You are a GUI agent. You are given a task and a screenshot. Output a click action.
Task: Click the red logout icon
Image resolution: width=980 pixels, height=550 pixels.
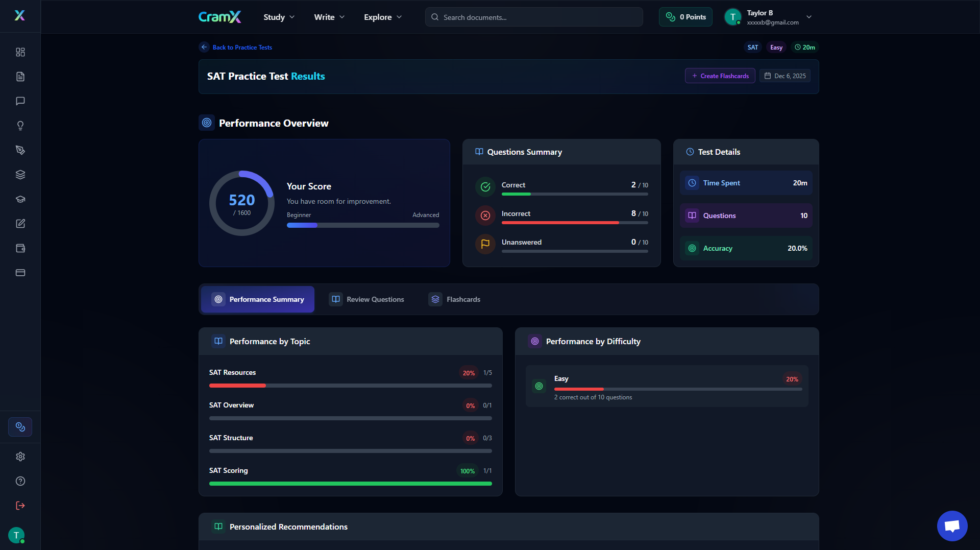pos(20,506)
